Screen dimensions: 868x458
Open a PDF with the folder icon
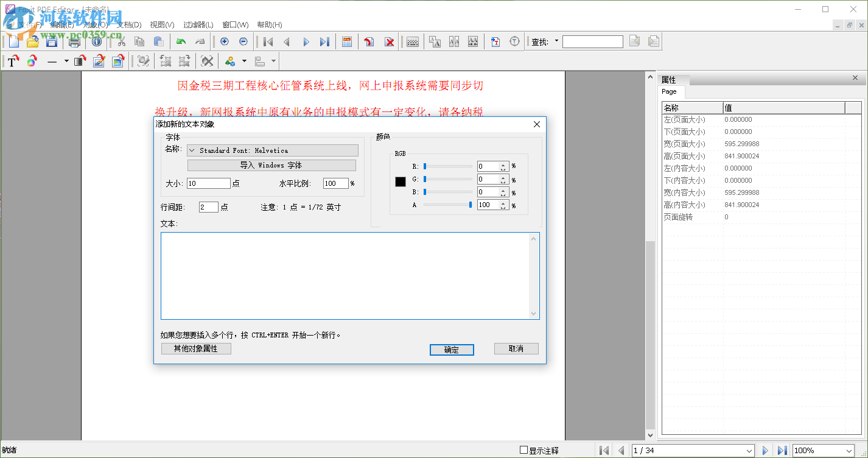[32, 41]
